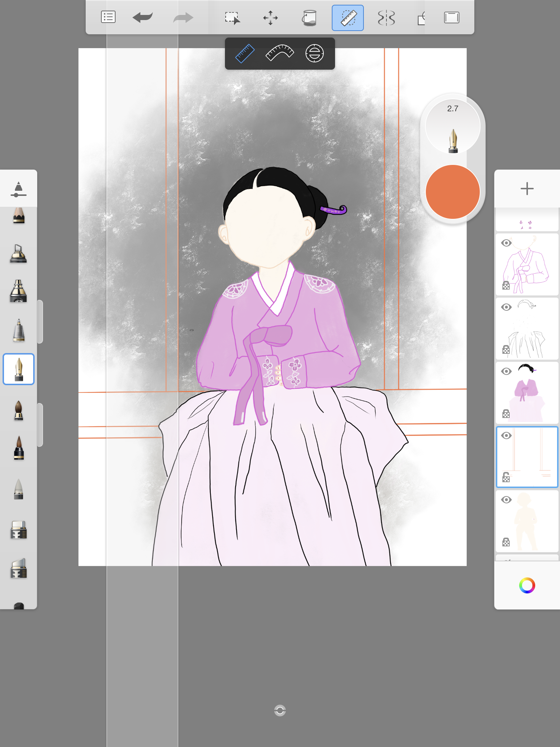560x747 pixels.
Task: Select the rectangular Selection tool
Action: [x=232, y=18]
